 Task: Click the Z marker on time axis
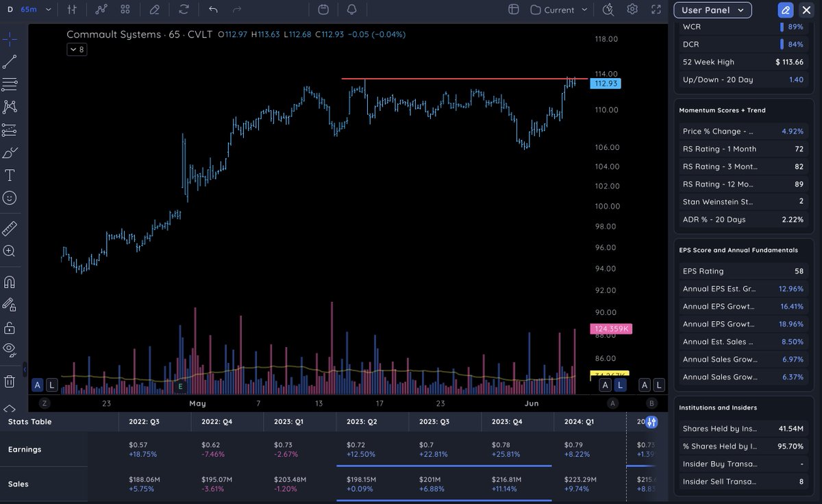coord(44,403)
